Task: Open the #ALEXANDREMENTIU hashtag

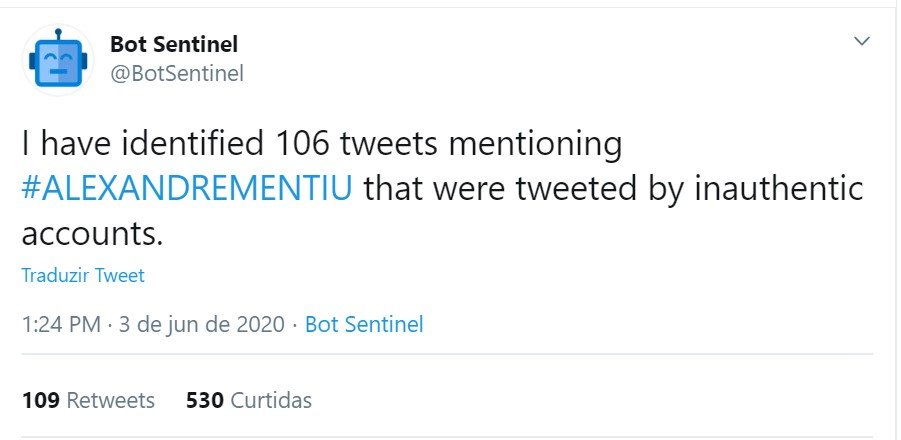Action: click(186, 188)
